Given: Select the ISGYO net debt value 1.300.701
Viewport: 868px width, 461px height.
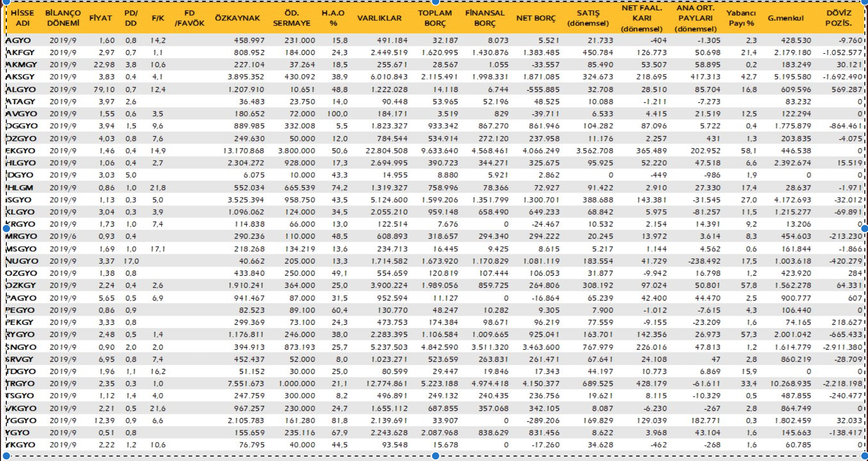Looking at the screenshot, I should pos(541,200).
